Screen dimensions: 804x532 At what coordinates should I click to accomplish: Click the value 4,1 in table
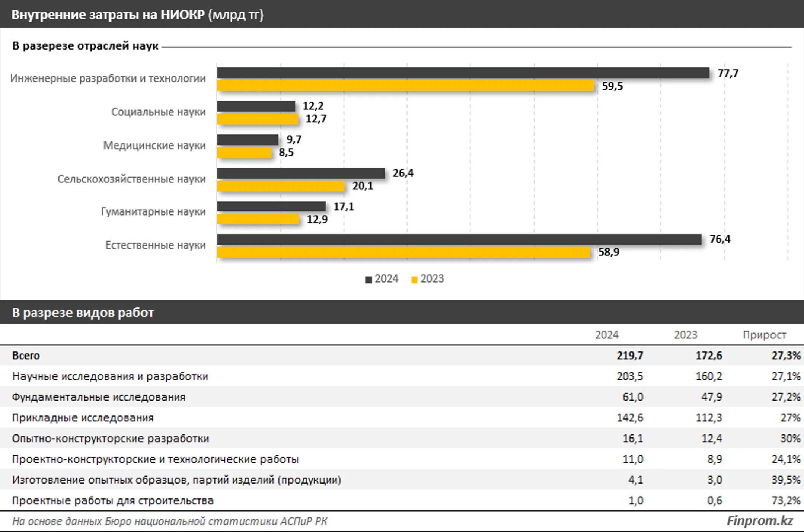(x=636, y=480)
